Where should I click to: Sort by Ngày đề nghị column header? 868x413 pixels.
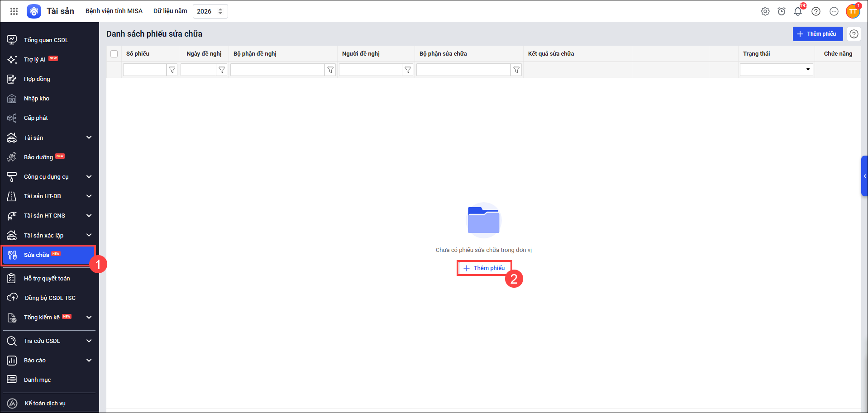click(204, 54)
